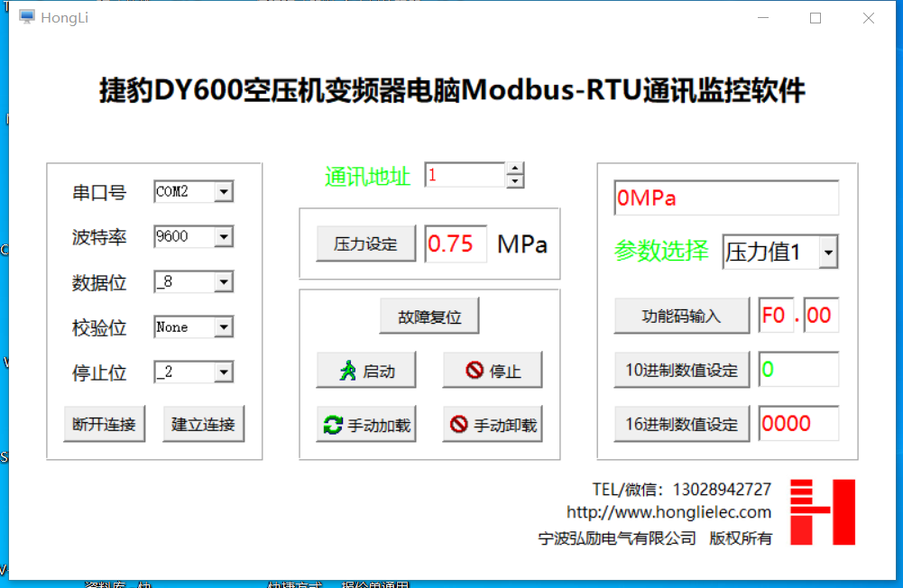Click the function code field showing 00
This screenshot has height=588, width=903.
pos(821,316)
